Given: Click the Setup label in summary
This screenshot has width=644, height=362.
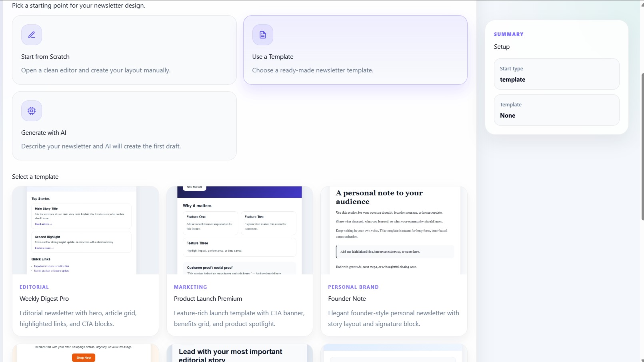Looking at the screenshot, I should 502,47.
